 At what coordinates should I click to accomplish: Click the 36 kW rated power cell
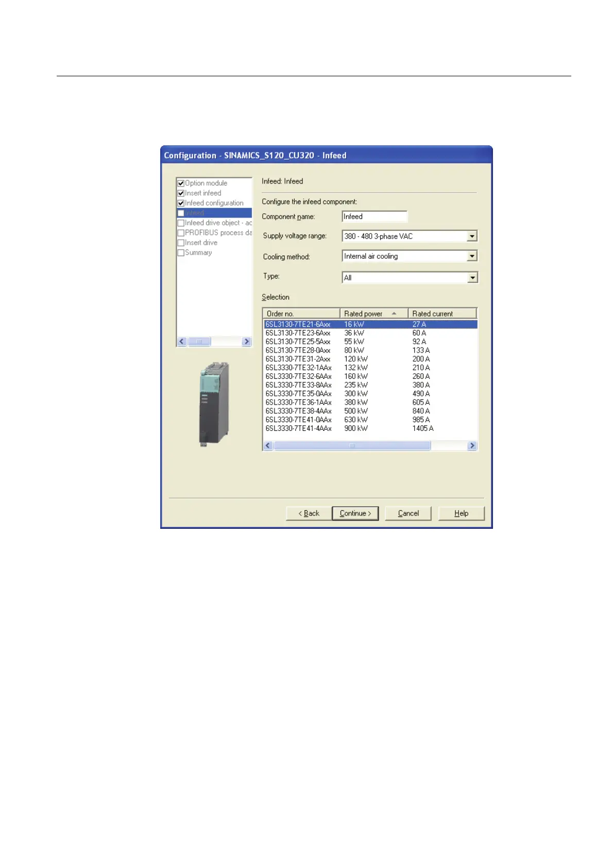(x=354, y=333)
